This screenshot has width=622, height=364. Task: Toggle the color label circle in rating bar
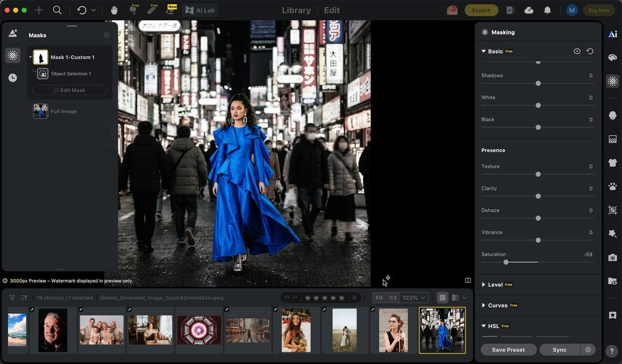click(355, 298)
